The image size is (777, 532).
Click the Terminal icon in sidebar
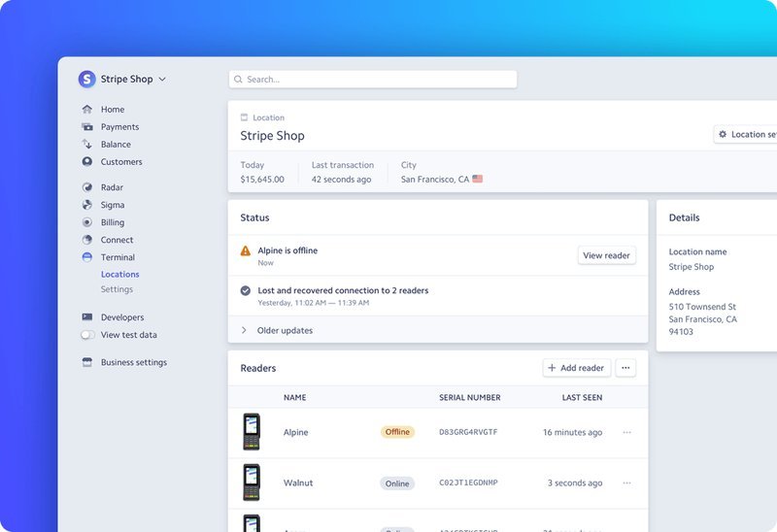87,257
